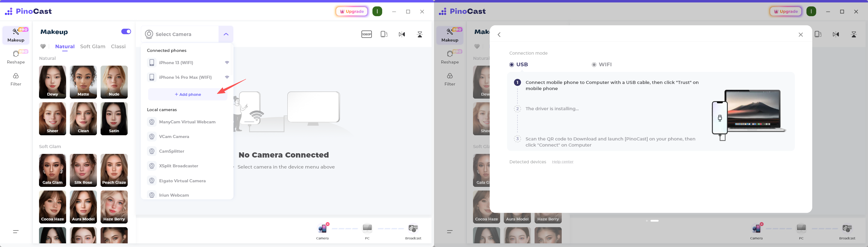868x247 pixels.
Task: Choose Elgato Virtual Camera
Action: (187, 181)
